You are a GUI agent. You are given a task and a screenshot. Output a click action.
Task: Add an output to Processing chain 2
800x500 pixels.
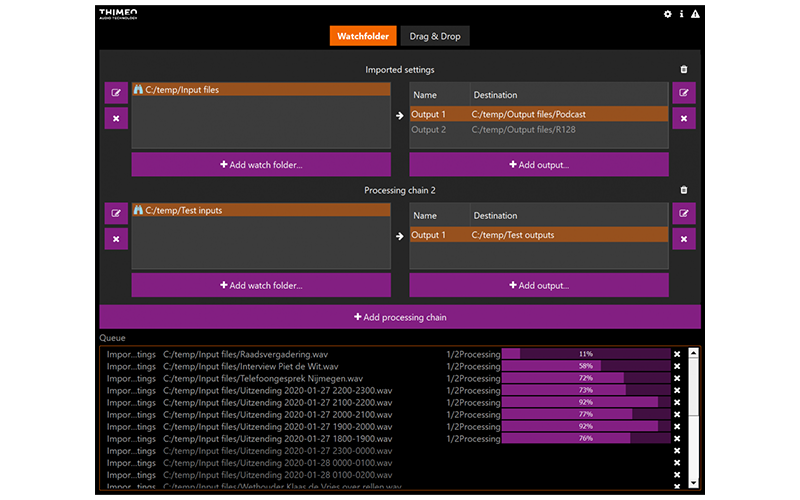539,285
